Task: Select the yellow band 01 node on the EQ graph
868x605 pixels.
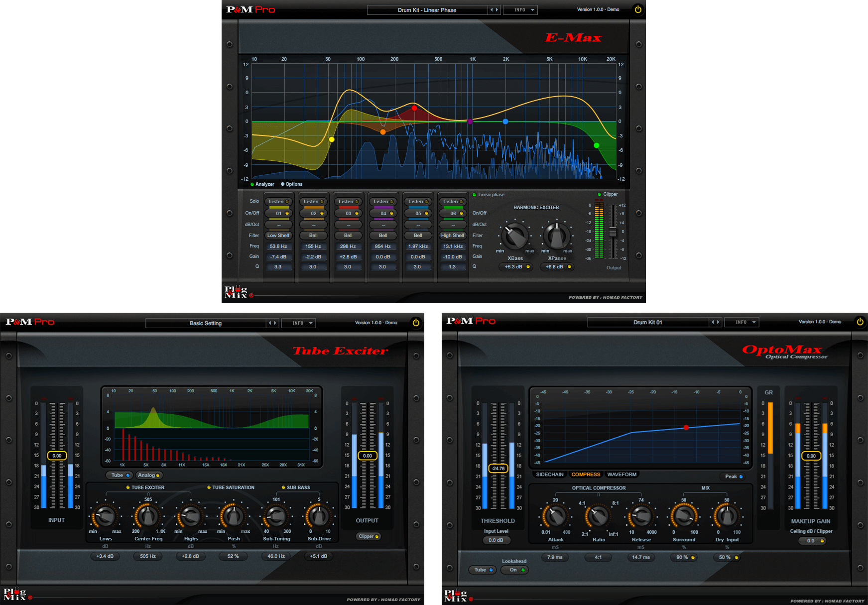Action: point(332,139)
